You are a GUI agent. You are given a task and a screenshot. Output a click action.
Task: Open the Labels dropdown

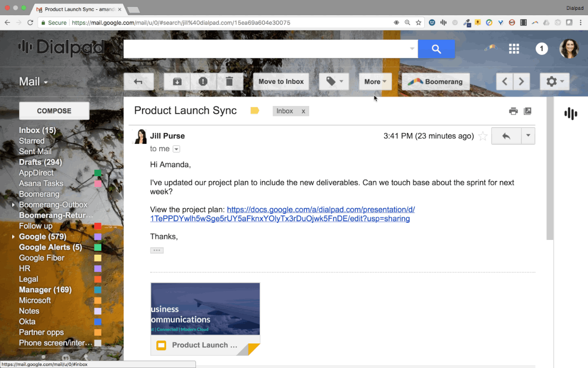coord(334,82)
